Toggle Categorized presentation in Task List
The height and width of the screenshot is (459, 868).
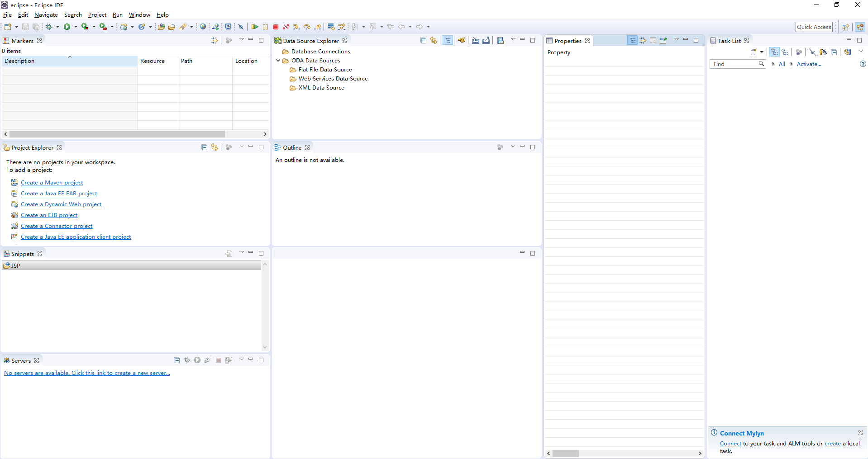pos(775,52)
